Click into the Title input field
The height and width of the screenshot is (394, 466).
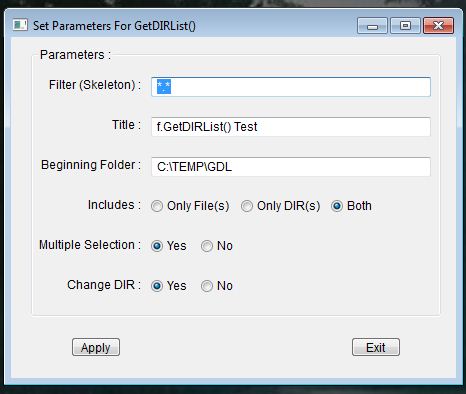291,127
